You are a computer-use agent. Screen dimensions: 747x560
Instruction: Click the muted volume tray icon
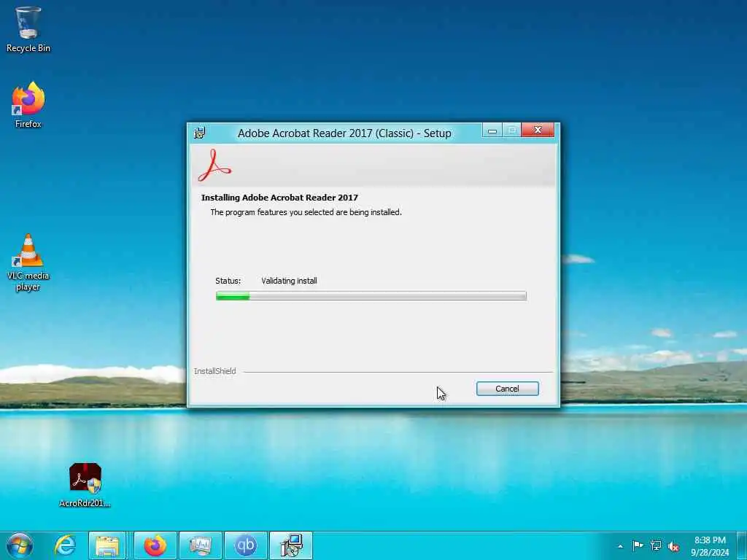tap(673, 546)
